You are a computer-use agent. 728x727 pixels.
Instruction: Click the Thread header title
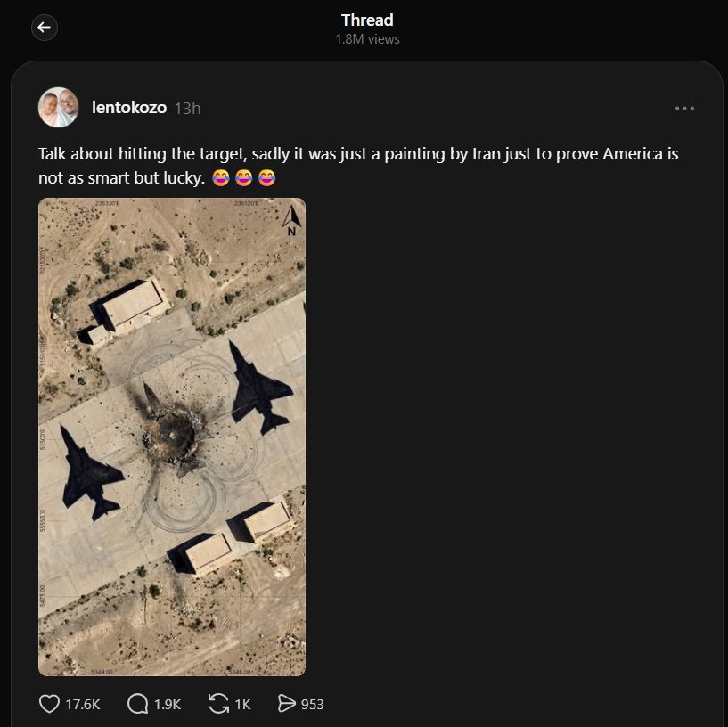click(367, 20)
